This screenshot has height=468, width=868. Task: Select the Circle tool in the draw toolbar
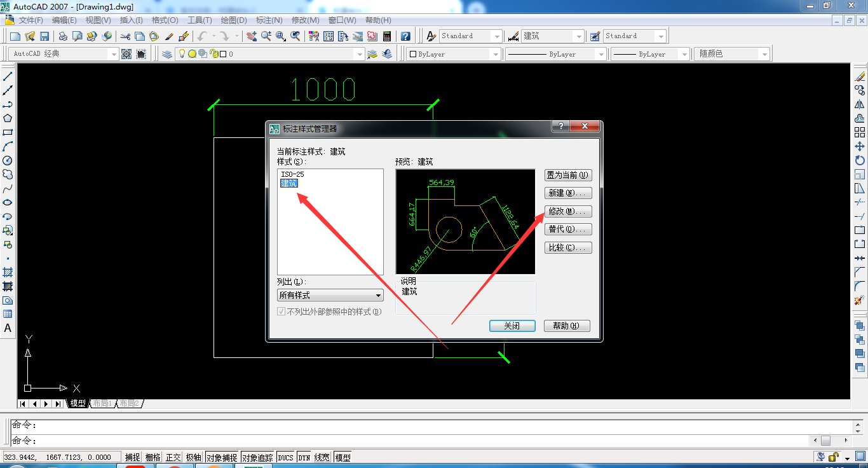(8, 160)
